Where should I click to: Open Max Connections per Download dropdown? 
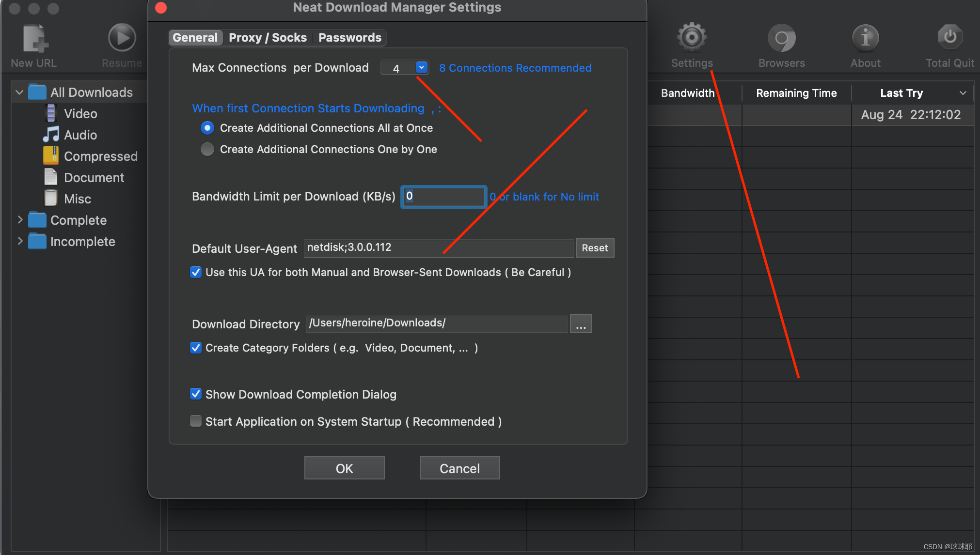click(422, 68)
